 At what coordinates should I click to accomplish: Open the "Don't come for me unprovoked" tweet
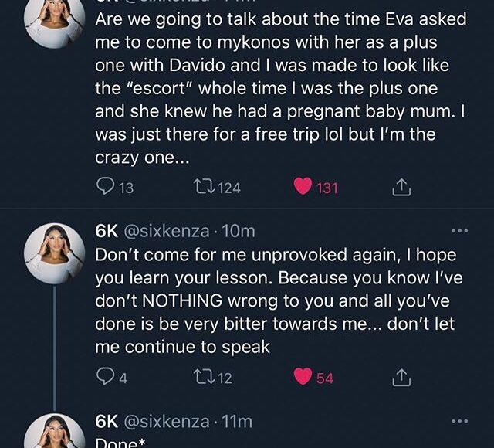262,300
